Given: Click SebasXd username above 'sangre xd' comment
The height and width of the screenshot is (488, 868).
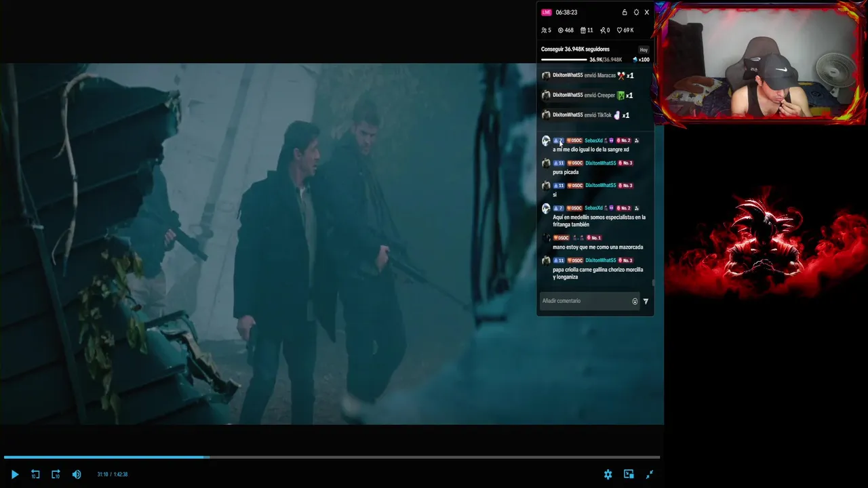Looking at the screenshot, I should click(x=593, y=140).
